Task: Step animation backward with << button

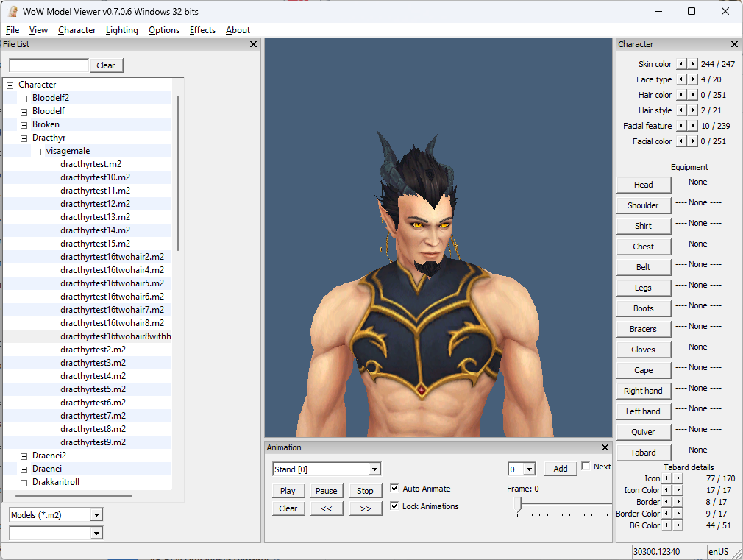Action: coord(327,508)
